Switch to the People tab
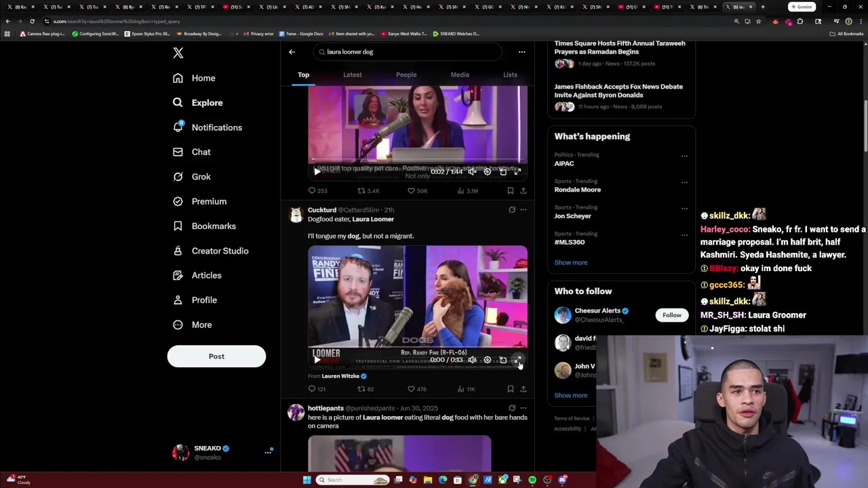Viewport: 868px width, 488px height. click(406, 75)
